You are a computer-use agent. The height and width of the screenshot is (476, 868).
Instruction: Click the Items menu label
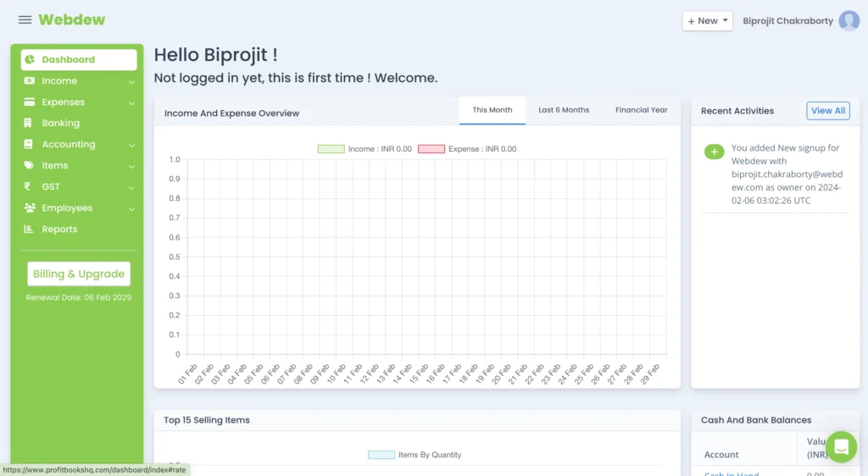(55, 165)
